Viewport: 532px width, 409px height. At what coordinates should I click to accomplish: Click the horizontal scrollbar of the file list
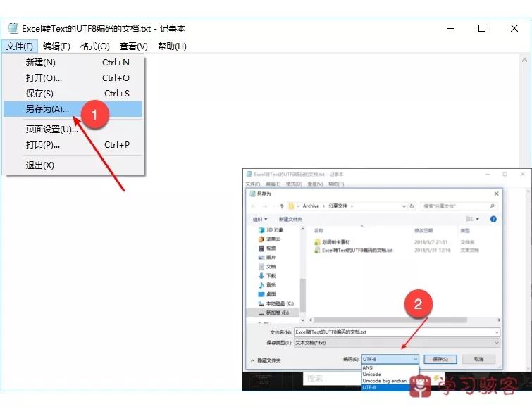(390, 320)
